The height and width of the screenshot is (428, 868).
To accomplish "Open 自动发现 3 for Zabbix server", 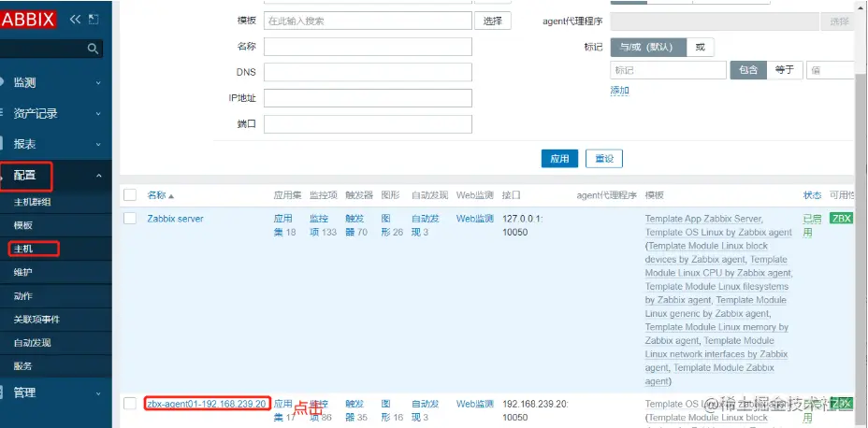I will coord(426,225).
